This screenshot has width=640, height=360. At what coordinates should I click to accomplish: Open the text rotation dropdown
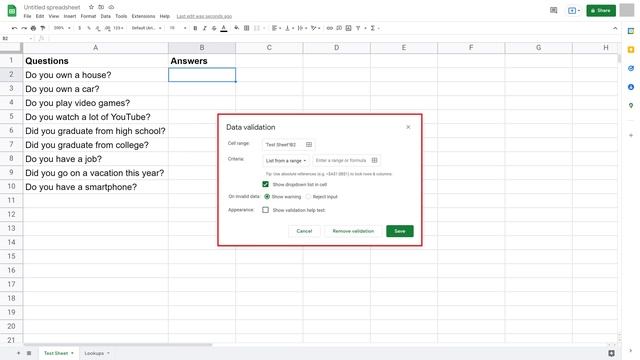pos(315,28)
